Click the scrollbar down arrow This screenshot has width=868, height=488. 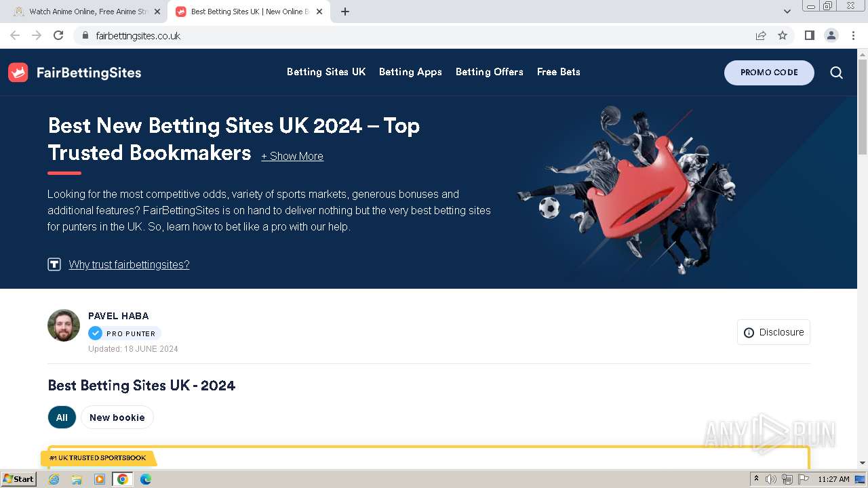click(863, 463)
